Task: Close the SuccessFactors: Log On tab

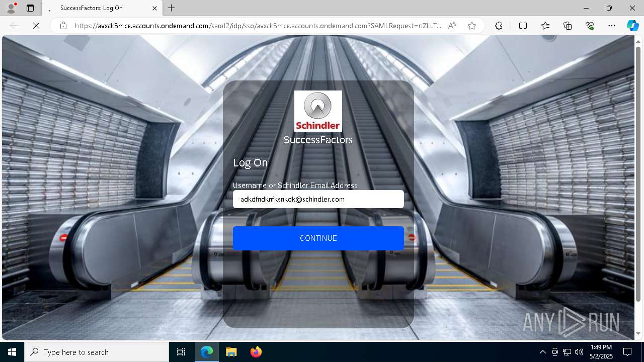Action: [155, 8]
